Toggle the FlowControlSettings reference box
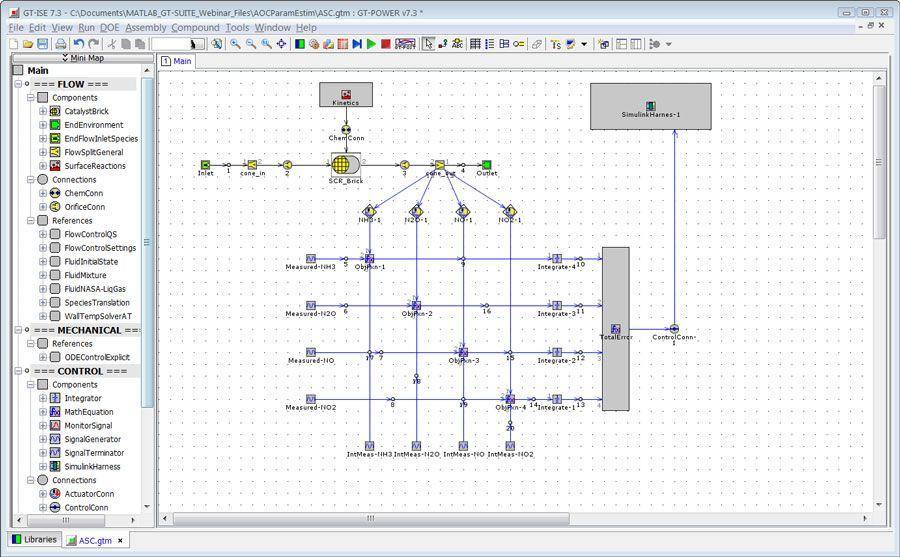 pos(55,247)
